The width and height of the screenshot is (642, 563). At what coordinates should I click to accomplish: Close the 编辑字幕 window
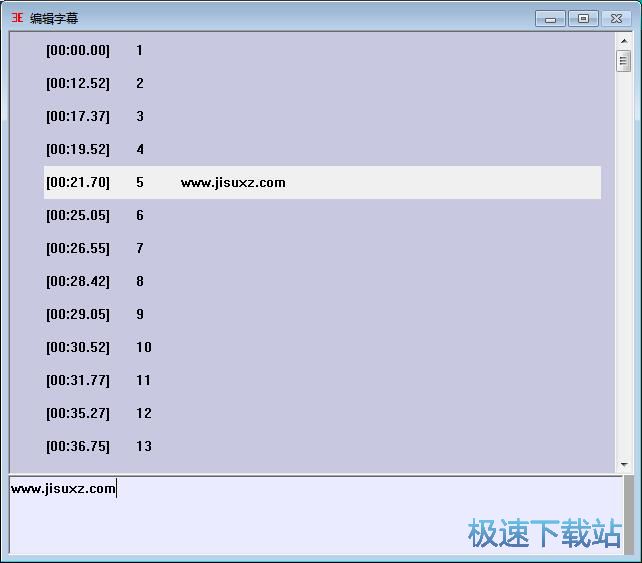[616, 19]
